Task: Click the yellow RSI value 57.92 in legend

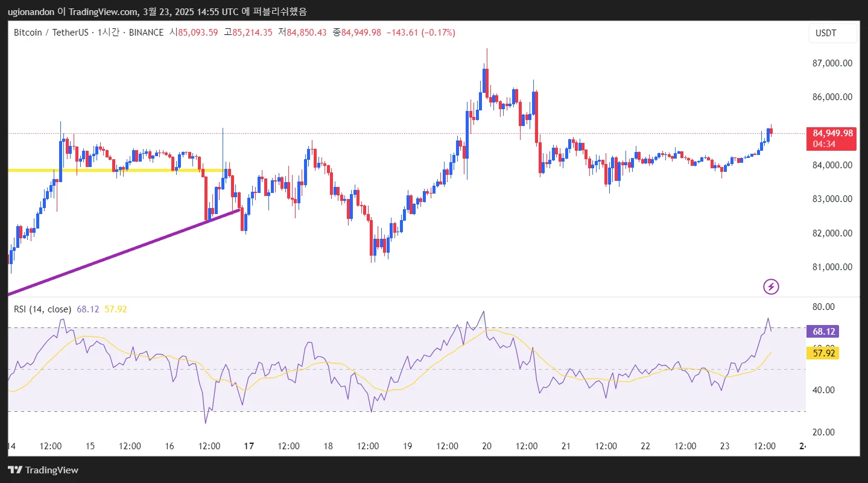Action: [x=116, y=309]
